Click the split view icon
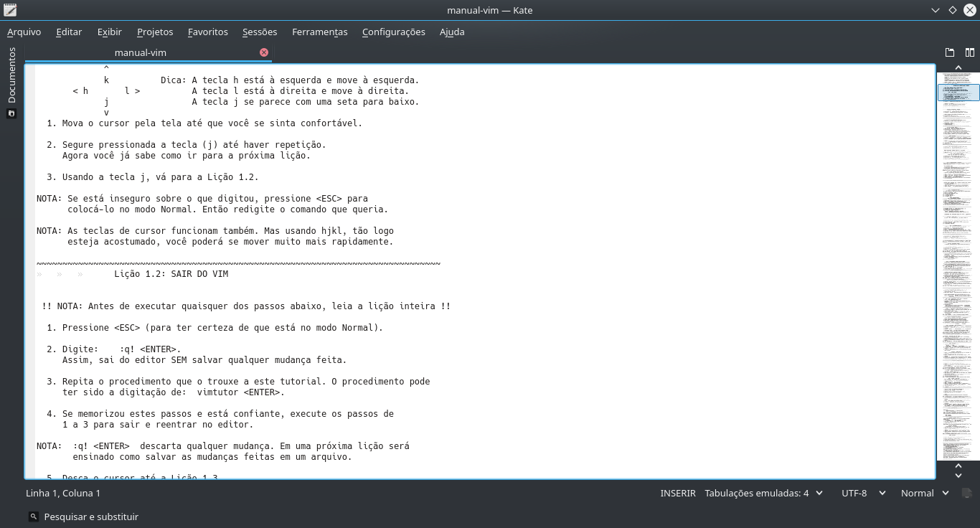Image resolution: width=980 pixels, height=528 pixels. [970, 52]
